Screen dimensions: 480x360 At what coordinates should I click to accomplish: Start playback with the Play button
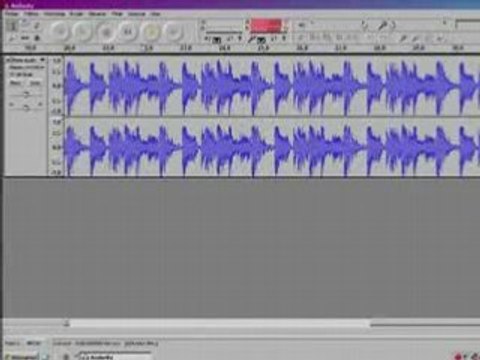[83, 32]
